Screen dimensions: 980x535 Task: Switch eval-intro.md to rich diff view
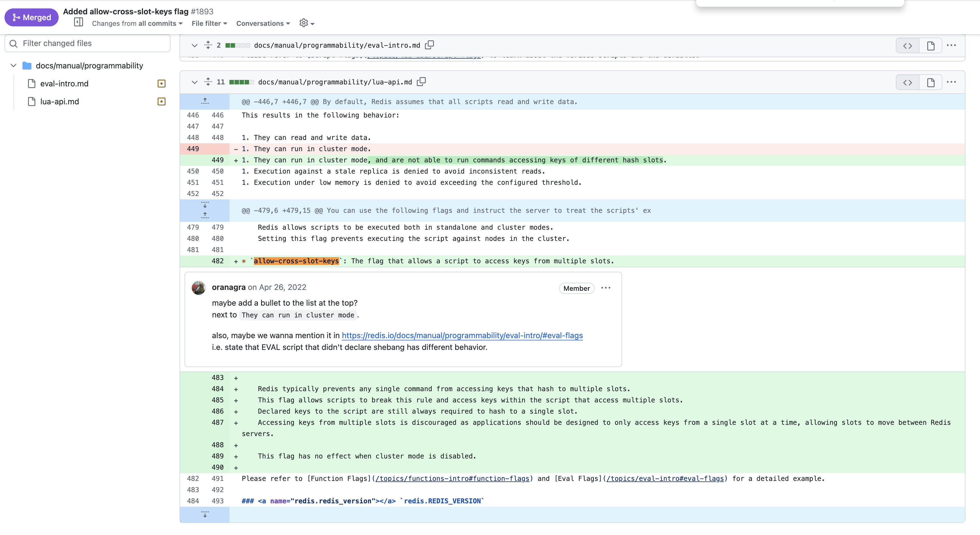click(x=931, y=46)
